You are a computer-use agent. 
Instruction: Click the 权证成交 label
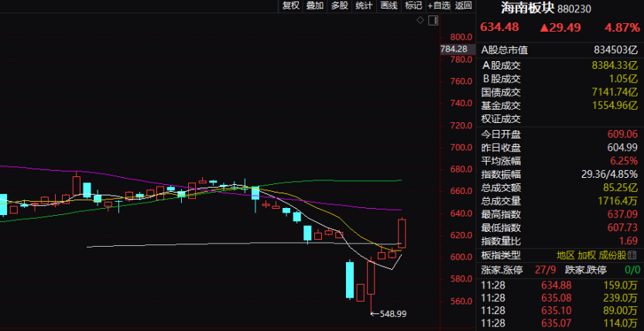[x=501, y=119]
